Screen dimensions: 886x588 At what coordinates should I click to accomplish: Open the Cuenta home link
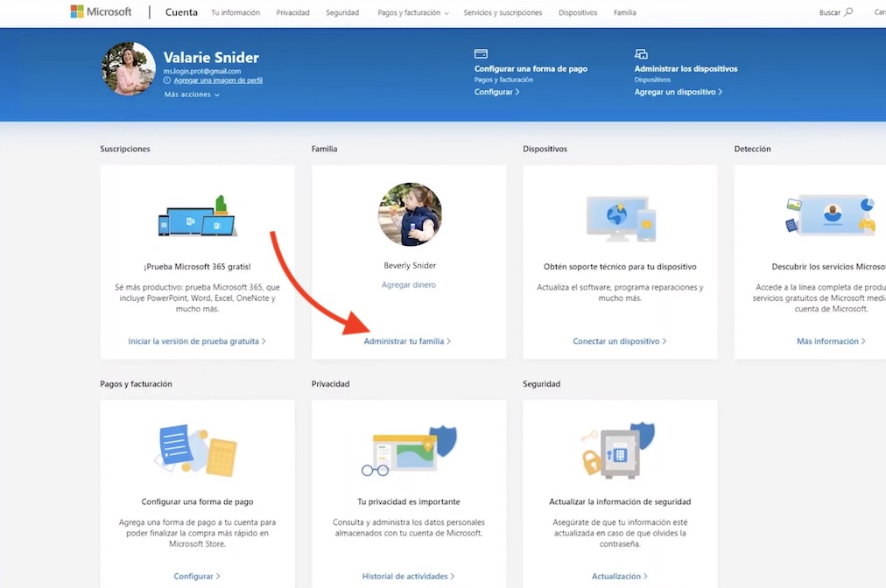(x=181, y=12)
